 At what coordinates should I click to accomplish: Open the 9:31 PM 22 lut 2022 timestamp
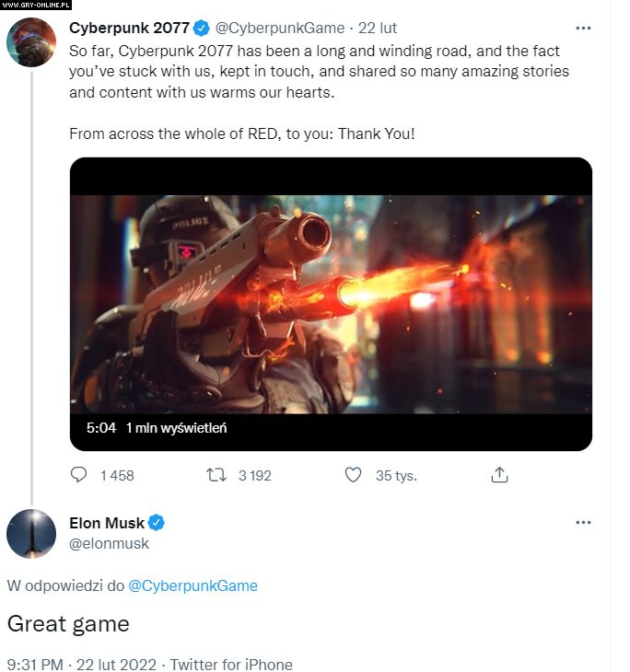pyautogui.click(x=81, y=664)
